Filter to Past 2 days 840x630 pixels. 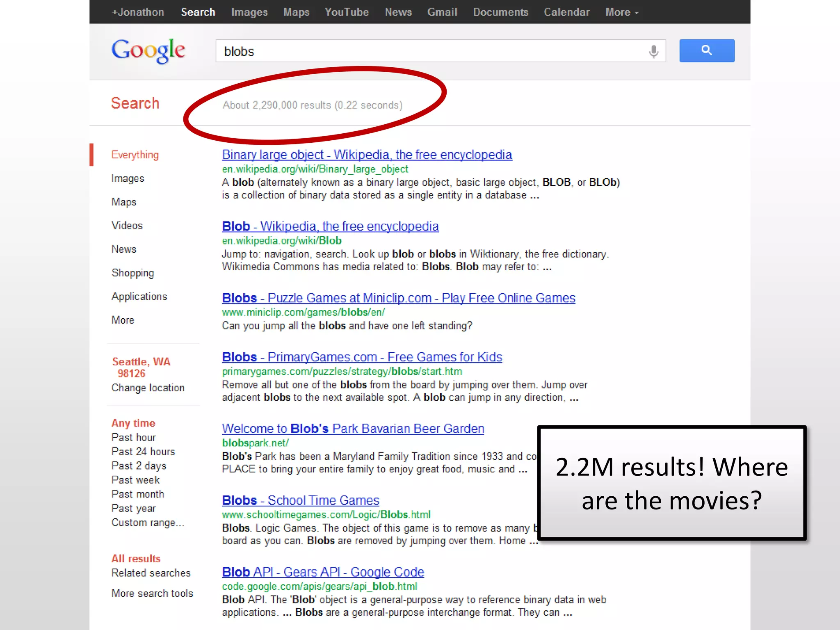pyautogui.click(x=139, y=466)
